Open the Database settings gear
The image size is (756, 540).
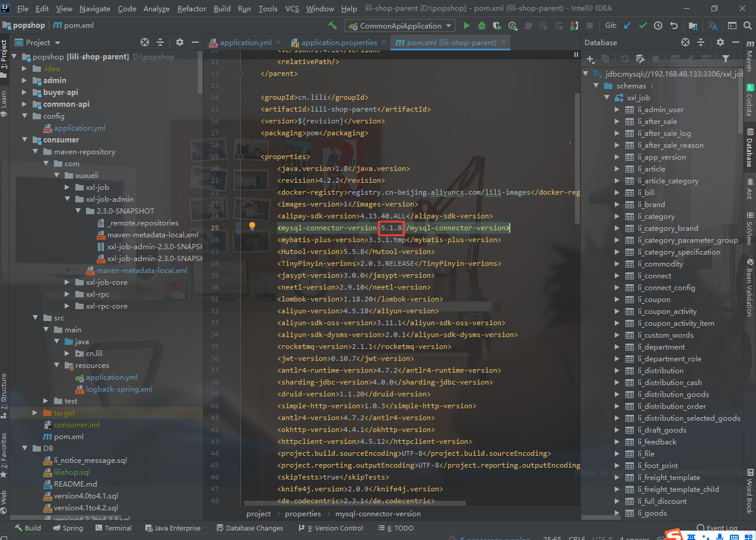[x=720, y=42]
